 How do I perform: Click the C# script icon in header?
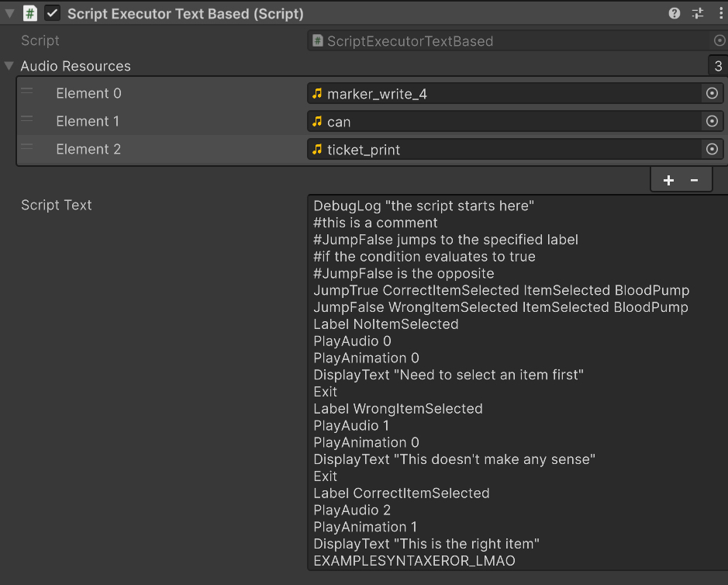pyautogui.click(x=29, y=13)
